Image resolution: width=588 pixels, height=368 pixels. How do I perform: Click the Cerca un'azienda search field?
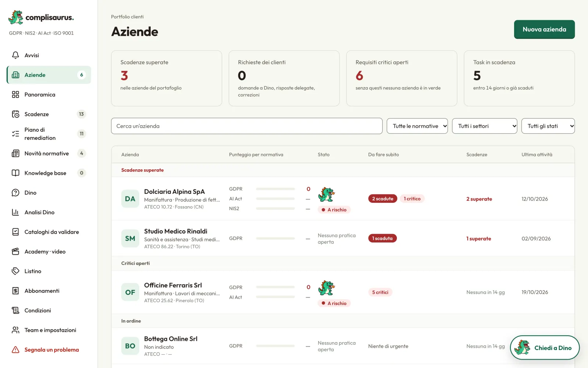pos(247,126)
